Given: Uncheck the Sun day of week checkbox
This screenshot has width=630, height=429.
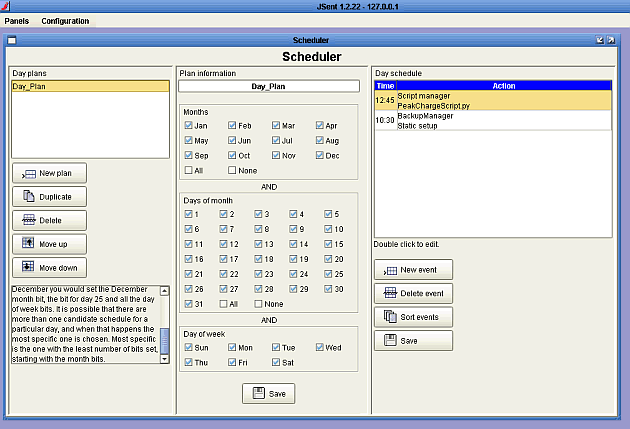Looking at the screenshot, I should click(188, 347).
